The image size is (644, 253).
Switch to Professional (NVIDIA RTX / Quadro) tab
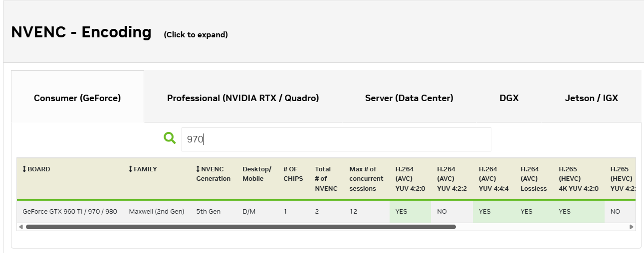(243, 98)
